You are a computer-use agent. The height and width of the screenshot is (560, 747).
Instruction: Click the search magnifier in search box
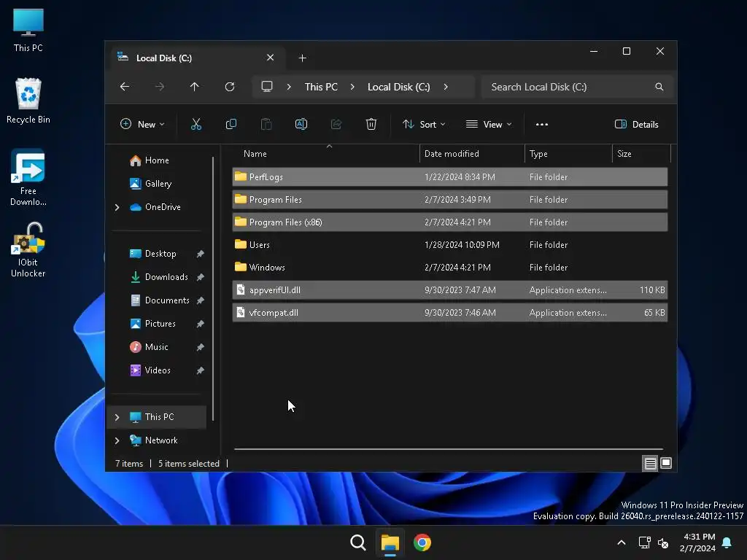pyautogui.click(x=659, y=87)
